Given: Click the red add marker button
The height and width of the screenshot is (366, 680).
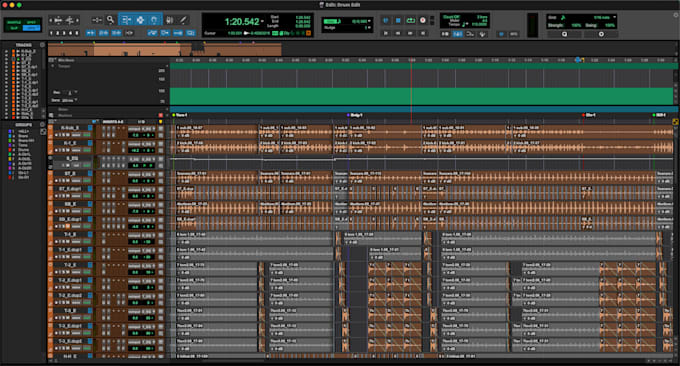Looking at the screenshot, I should click(x=160, y=115).
